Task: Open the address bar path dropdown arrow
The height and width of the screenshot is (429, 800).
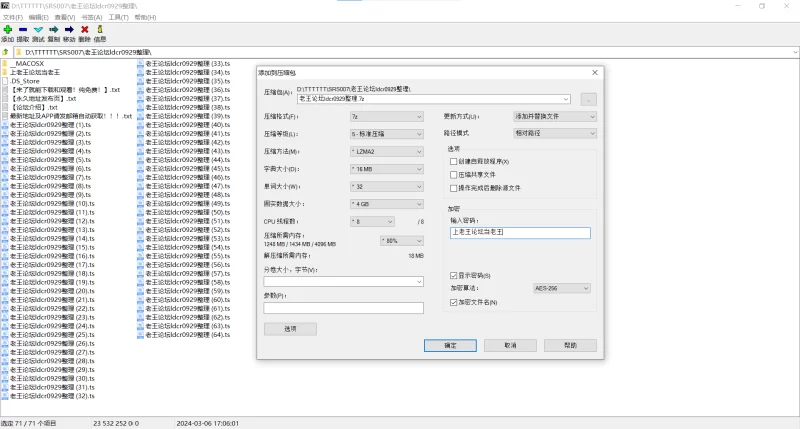Action: pyautogui.click(x=795, y=52)
